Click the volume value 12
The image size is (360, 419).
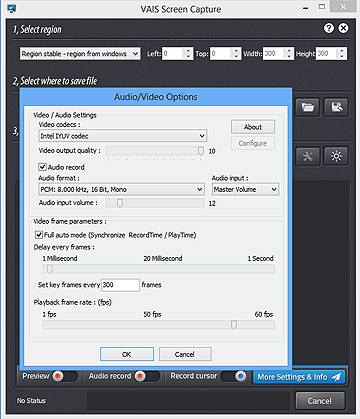pos(212,203)
